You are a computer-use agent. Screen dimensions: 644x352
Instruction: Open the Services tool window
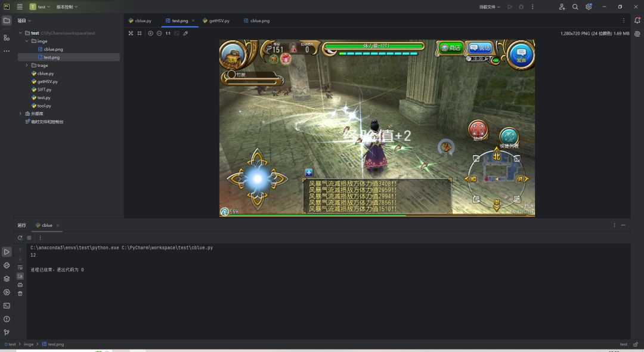pyautogui.click(x=7, y=292)
